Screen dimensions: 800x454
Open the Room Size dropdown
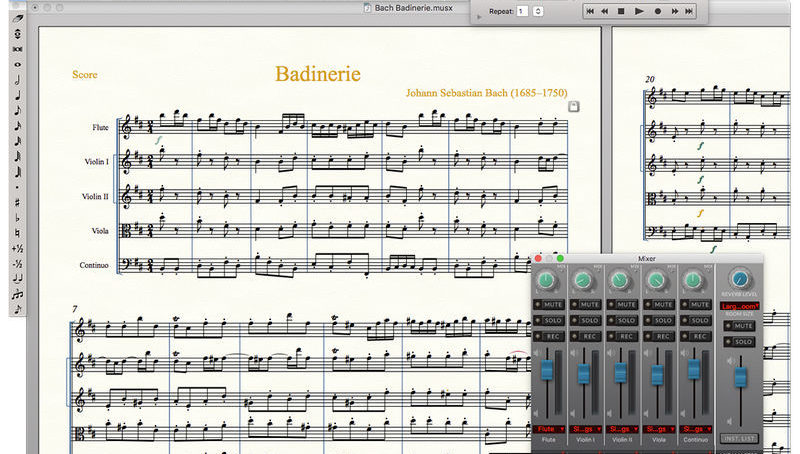tap(740, 306)
